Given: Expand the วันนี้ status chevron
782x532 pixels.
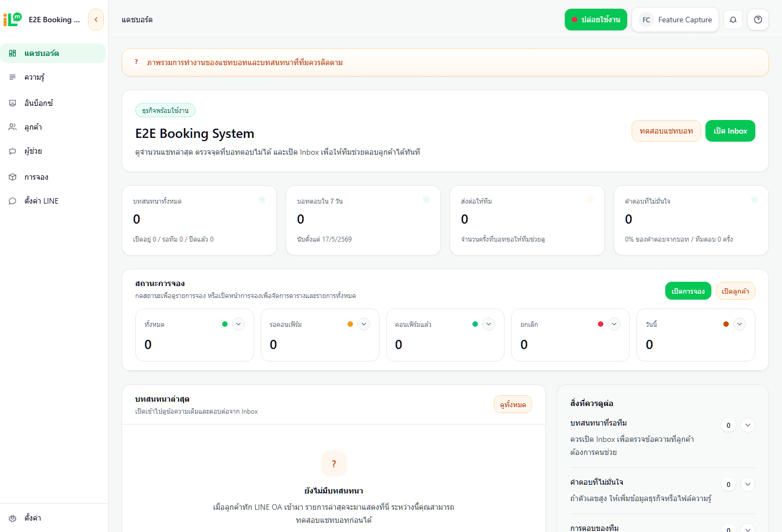Looking at the screenshot, I should 740,324.
